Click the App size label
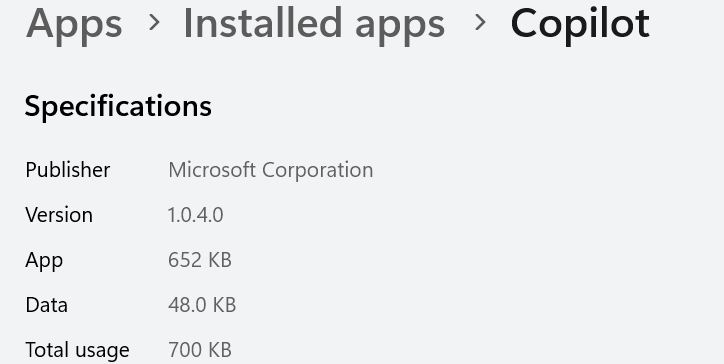The height and width of the screenshot is (364, 724). tap(44, 261)
